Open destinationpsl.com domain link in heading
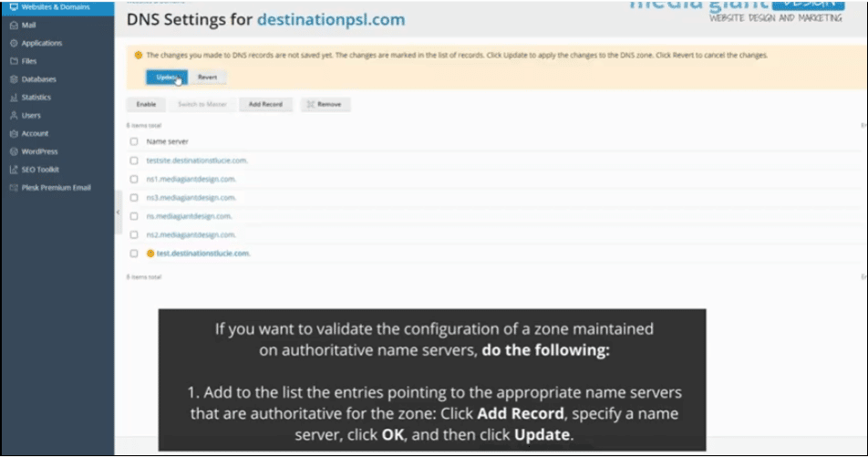The width and height of the screenshot is (868, 457). [x=331, y=19]
